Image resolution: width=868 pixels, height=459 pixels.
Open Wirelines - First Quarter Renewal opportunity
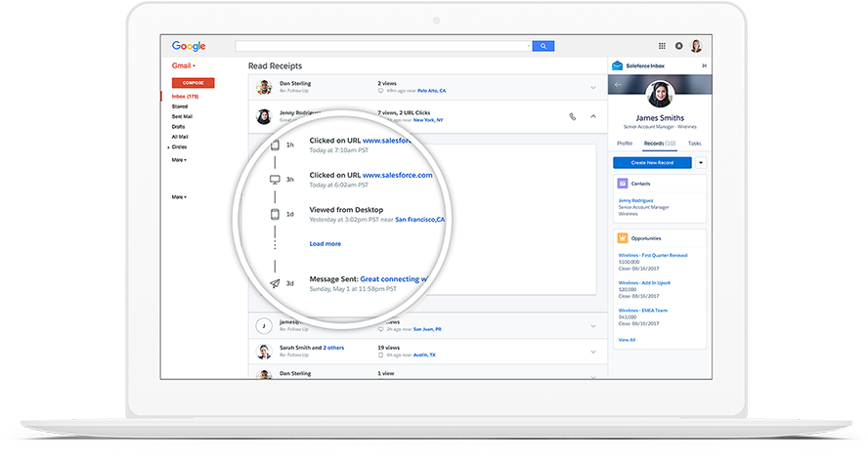[x=653, y=256]
